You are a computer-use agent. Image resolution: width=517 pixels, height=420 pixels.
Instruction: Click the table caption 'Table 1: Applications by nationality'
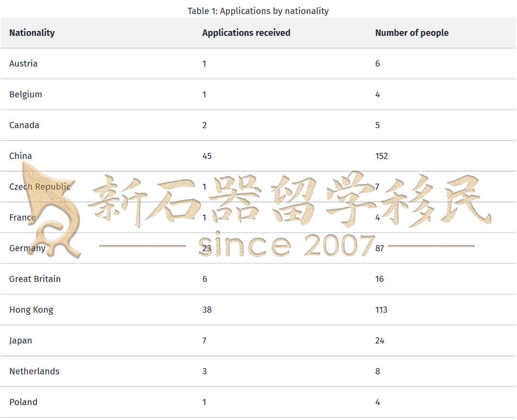pyautogui.click(x=258, y=11)
